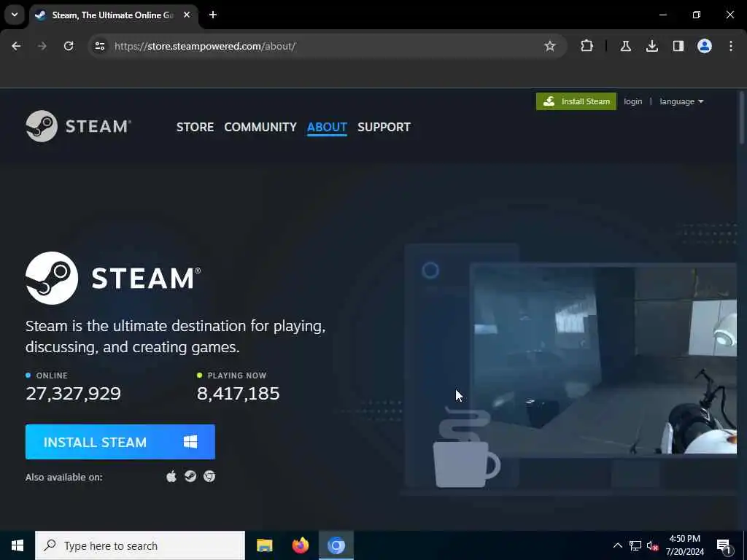This screenshot has height=560, width=747.
Task: Reload the Steam page
Action: (69, 46)
